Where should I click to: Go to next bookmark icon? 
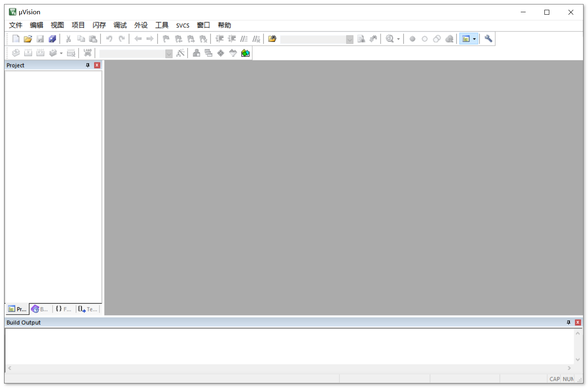[191, 39]
